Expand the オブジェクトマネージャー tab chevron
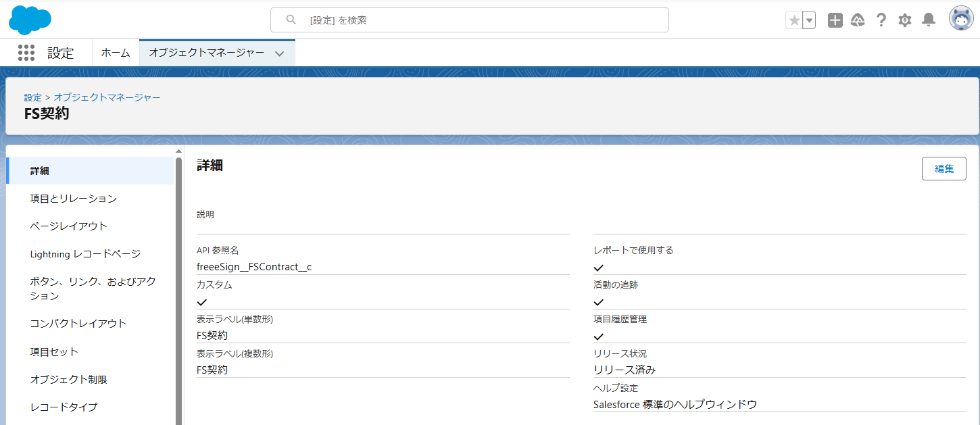 280,53
